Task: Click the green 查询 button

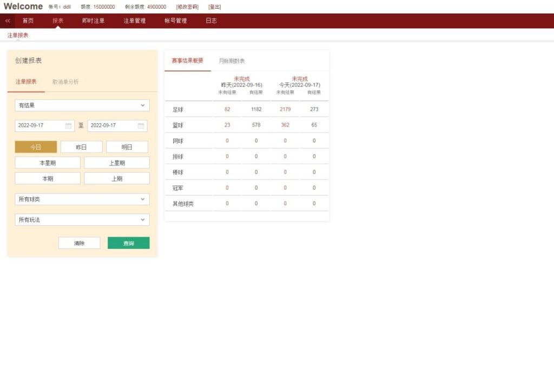Action: click(x=128, y=243)
